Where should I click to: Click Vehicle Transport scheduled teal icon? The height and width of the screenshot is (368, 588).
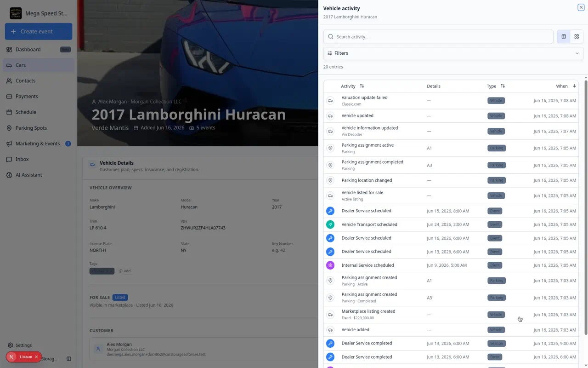click(330, 224)
